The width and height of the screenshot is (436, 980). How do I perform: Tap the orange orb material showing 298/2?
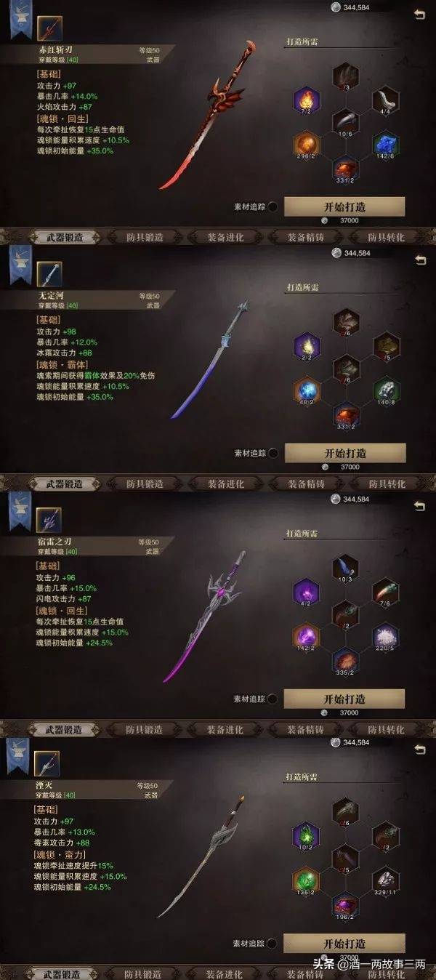point(305,146)
